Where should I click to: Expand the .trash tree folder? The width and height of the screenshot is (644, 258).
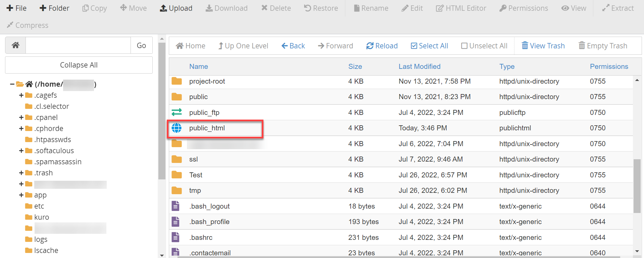coord(21,173)
